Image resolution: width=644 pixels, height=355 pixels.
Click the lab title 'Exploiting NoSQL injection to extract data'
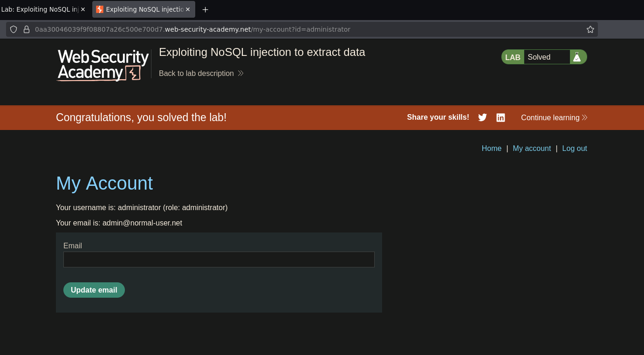pos(262,52)
